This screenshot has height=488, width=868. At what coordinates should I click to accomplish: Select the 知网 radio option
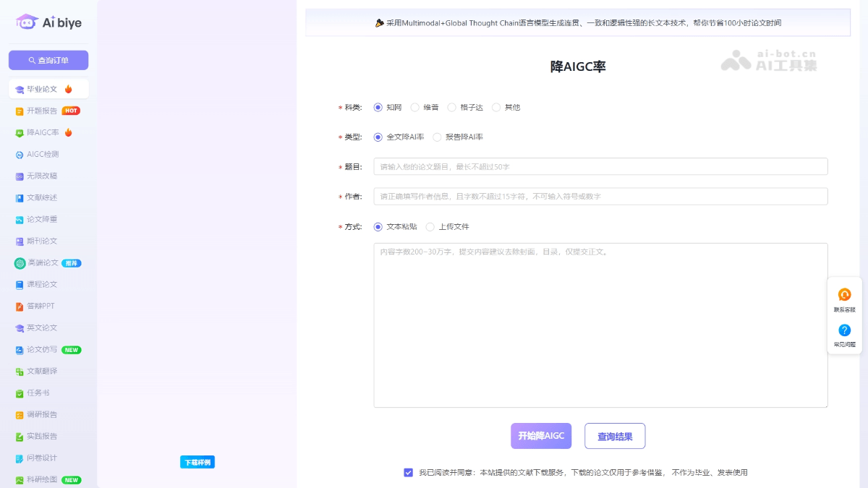click(378, 107)
